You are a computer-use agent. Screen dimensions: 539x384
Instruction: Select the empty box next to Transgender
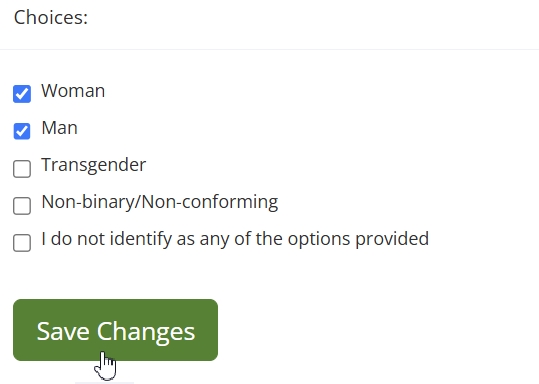(22, 168)
